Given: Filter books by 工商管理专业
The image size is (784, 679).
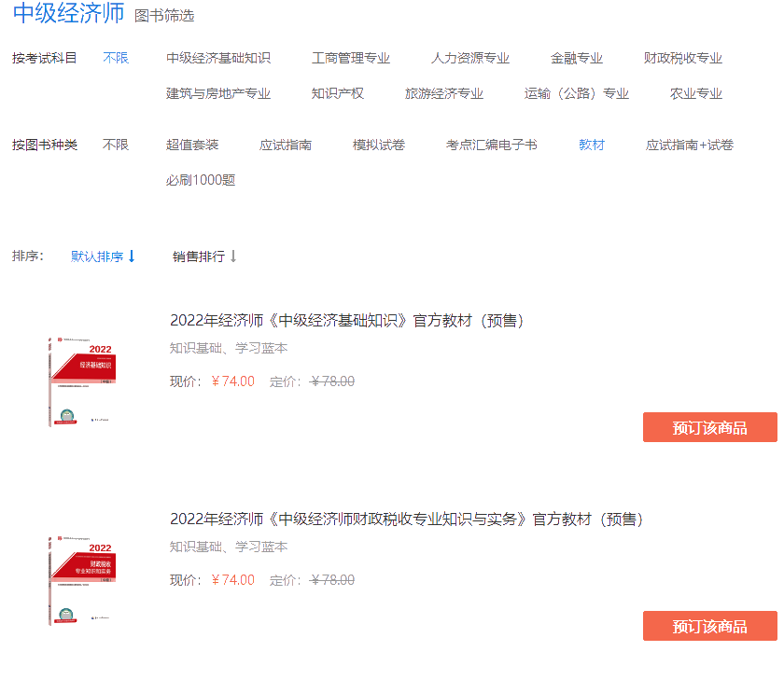Looking at the screenshot, I should pyautogui.click(x=353, y=57).
